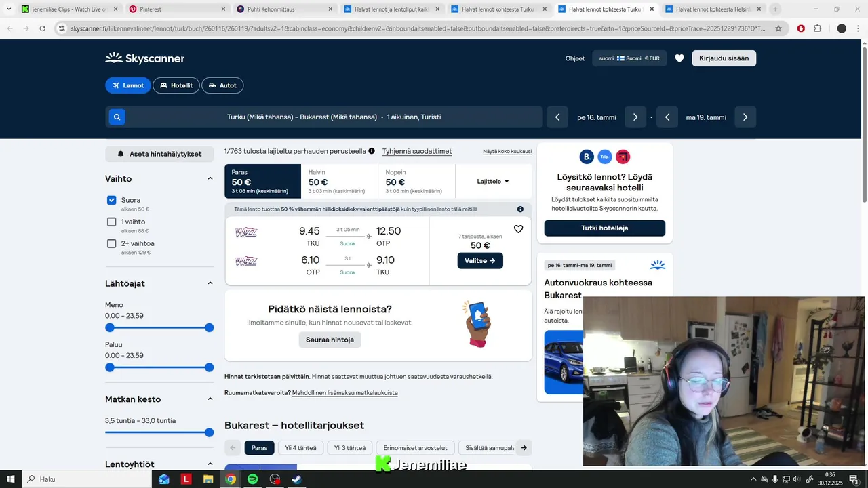This screenshot has width=868, height=488.
Task: Open emissions info icon in green banner
Action: tap(520, 209)
